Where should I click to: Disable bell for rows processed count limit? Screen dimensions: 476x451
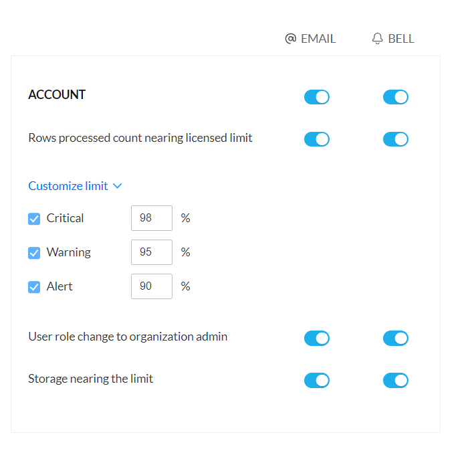click(396, 139)
